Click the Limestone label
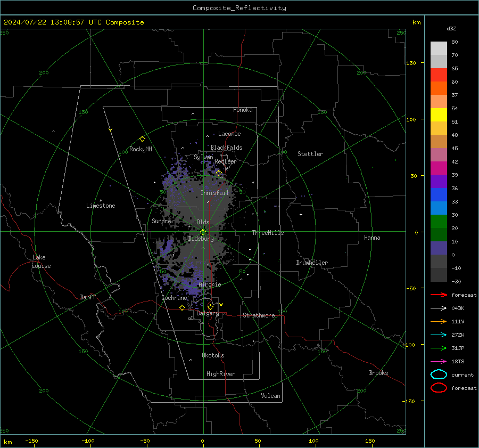479x448 pixels. tap(101, 206)
